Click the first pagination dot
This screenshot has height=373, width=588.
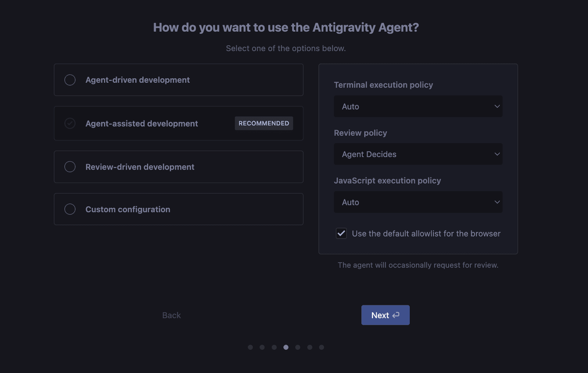click(x=250, y=347)
